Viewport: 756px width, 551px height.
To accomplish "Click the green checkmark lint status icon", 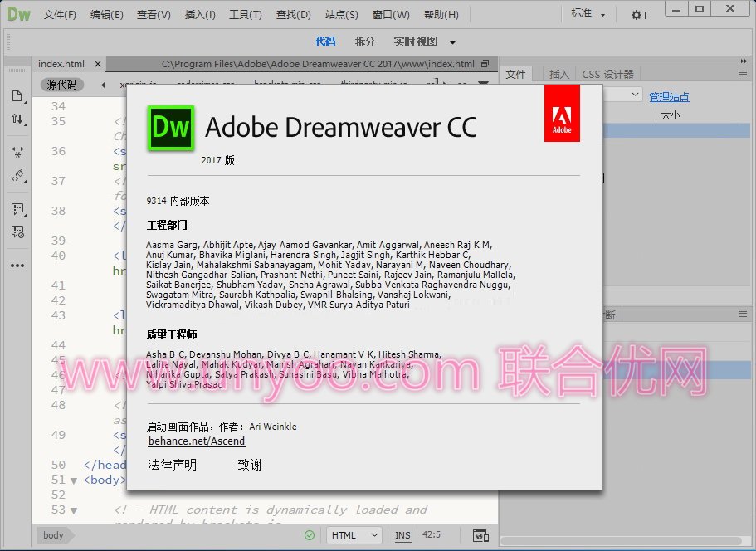I will click(310, 535).
